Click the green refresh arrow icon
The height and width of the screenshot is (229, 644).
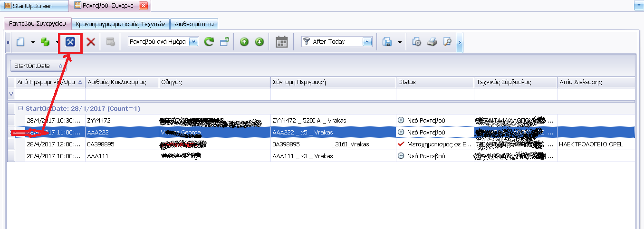tap(209, 42)
